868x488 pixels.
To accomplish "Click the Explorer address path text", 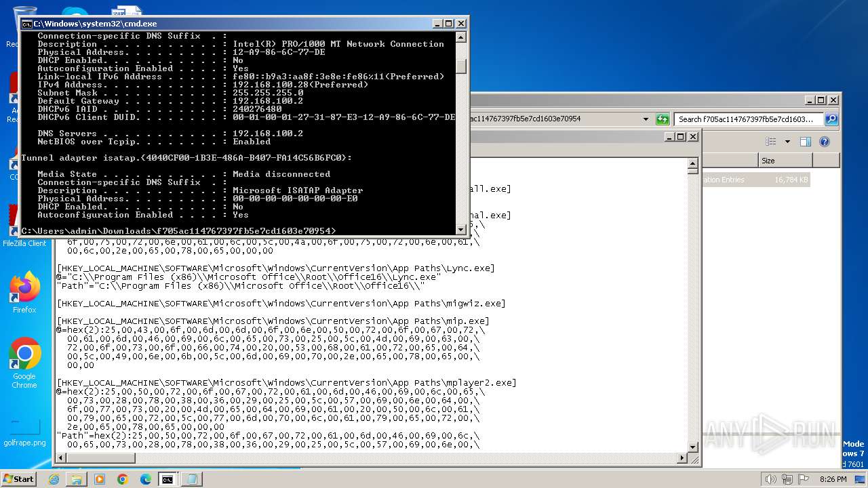I will (x=525, y=119).
